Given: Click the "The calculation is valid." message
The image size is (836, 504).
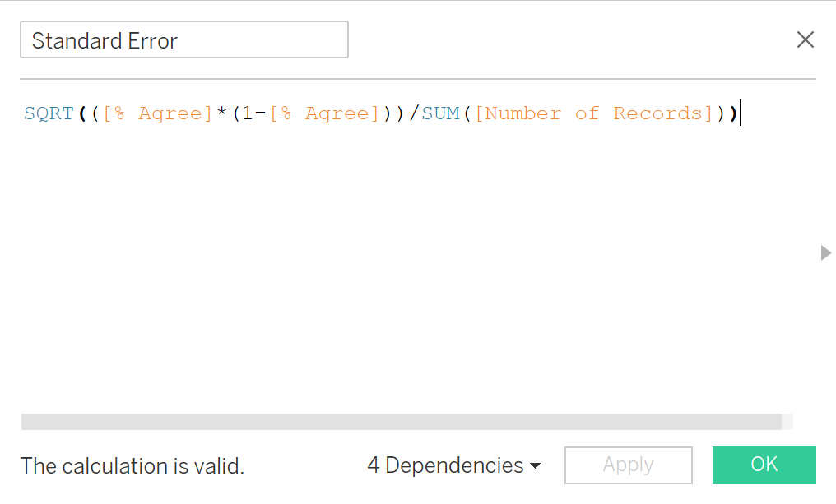Looking at the screenshot, I should [x=132, y=466].
